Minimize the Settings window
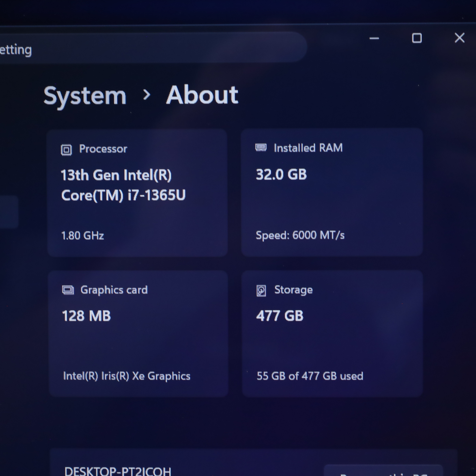476x476 pixels. 374,38
